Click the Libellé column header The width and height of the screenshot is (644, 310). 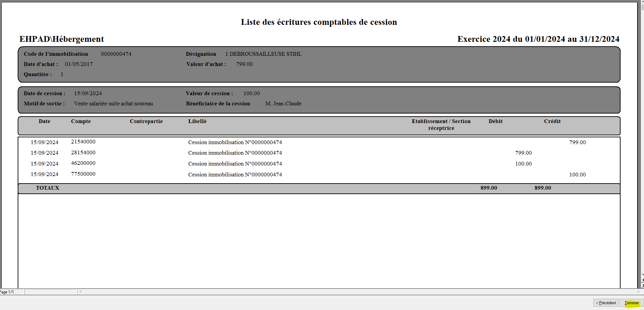197,121
